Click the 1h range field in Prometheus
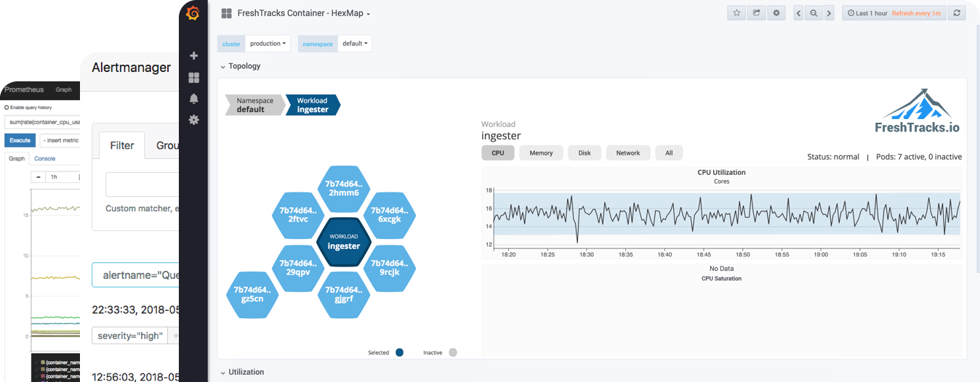Screen dimensions: 980x382 click(x=62, y=177)
